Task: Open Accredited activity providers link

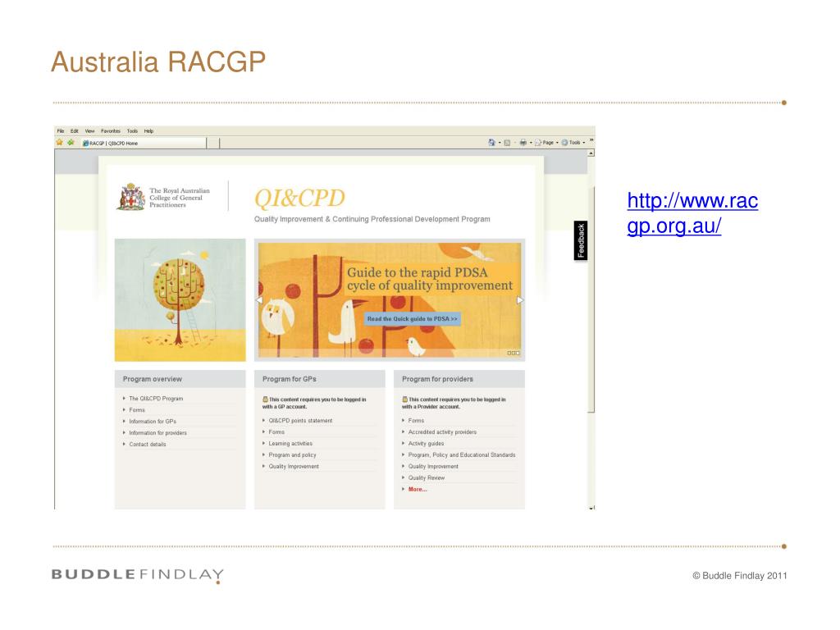Action: coord(442,431)
